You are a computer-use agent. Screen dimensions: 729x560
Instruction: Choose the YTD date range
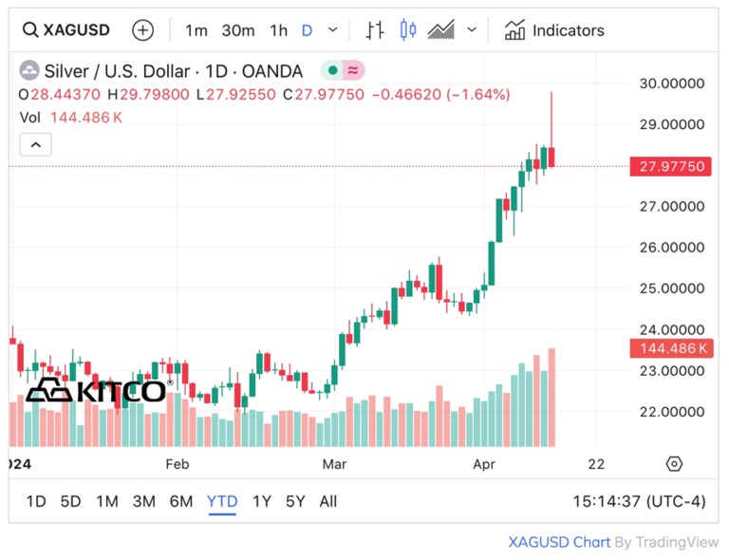pos(222,501)
